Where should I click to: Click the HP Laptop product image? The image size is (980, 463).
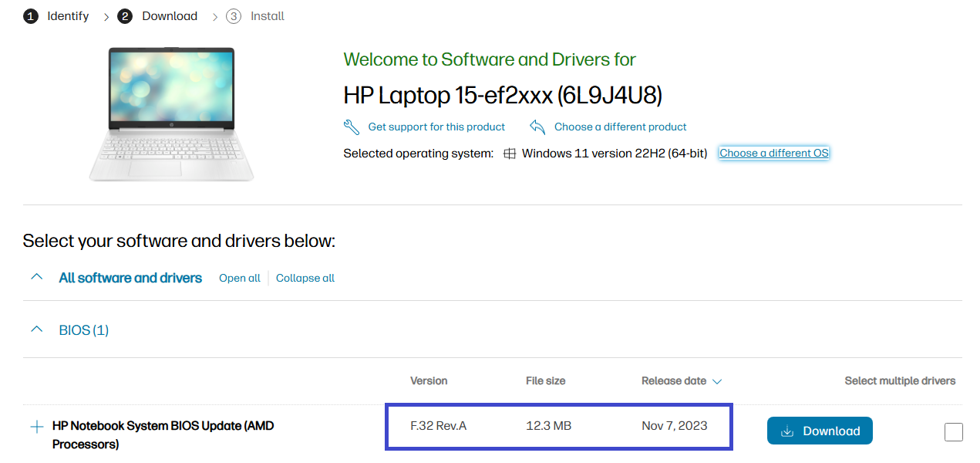tap(171, 114)
